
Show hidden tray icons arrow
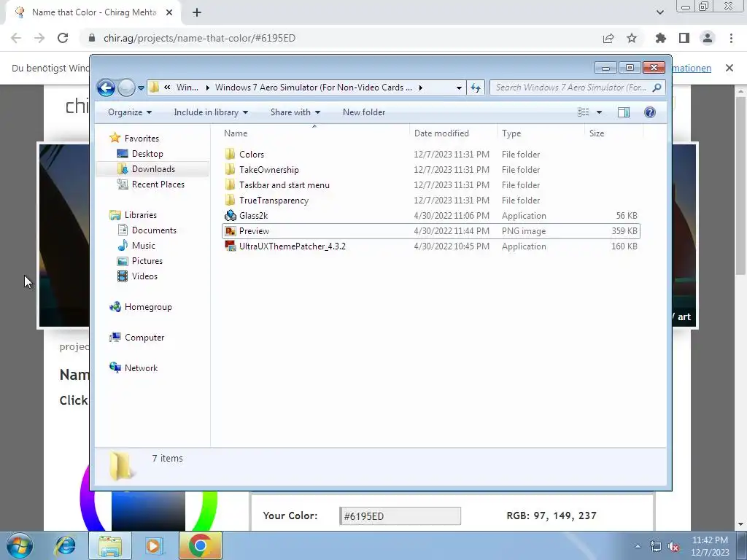[x=638, y=546]
